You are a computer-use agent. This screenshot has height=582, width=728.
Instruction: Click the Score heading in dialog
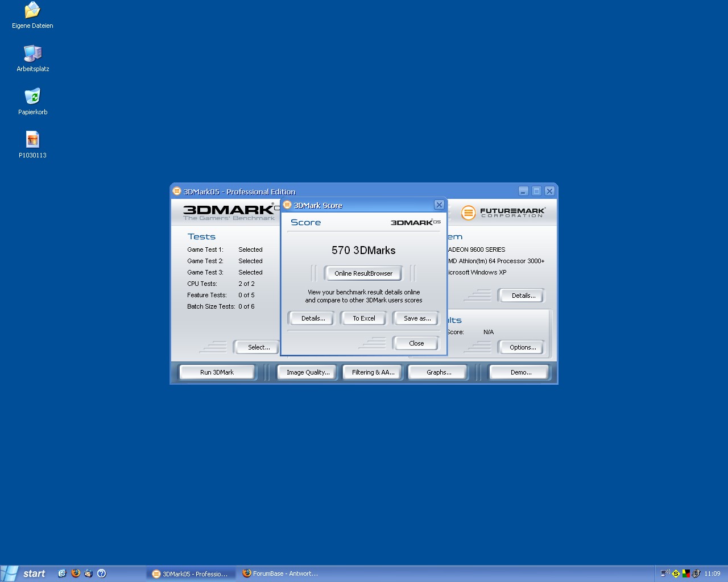click(x=305, y=222)
